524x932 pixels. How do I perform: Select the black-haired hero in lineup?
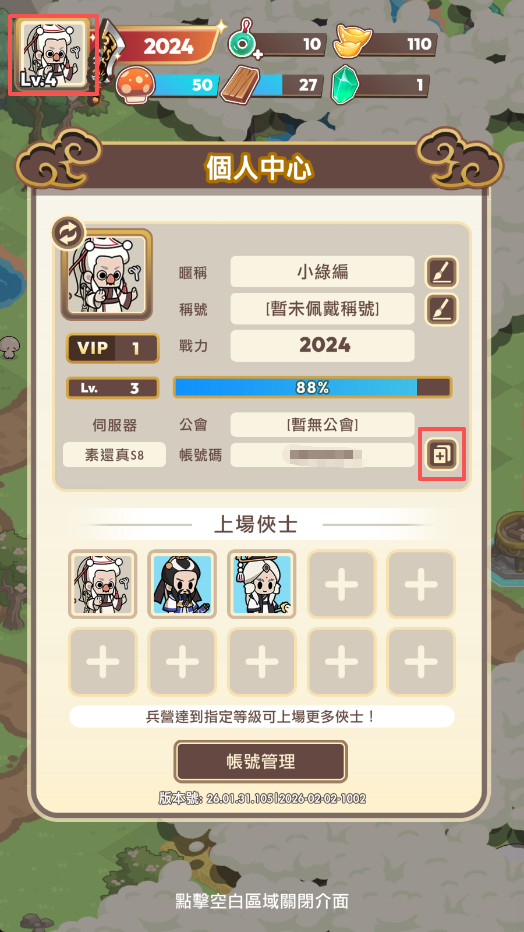click(182, 584)
